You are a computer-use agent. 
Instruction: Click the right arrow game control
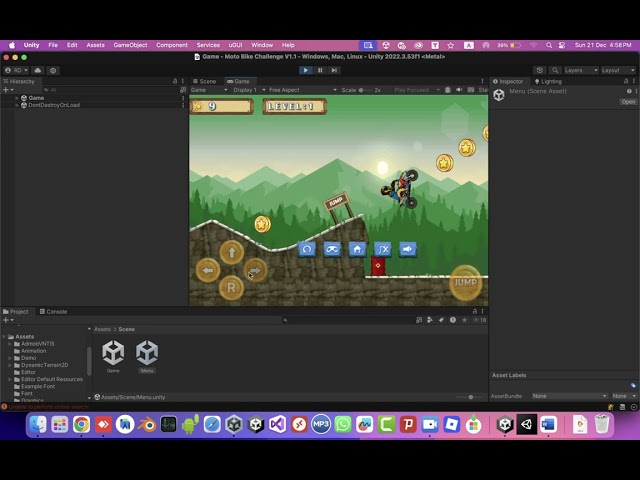point(255,270)
